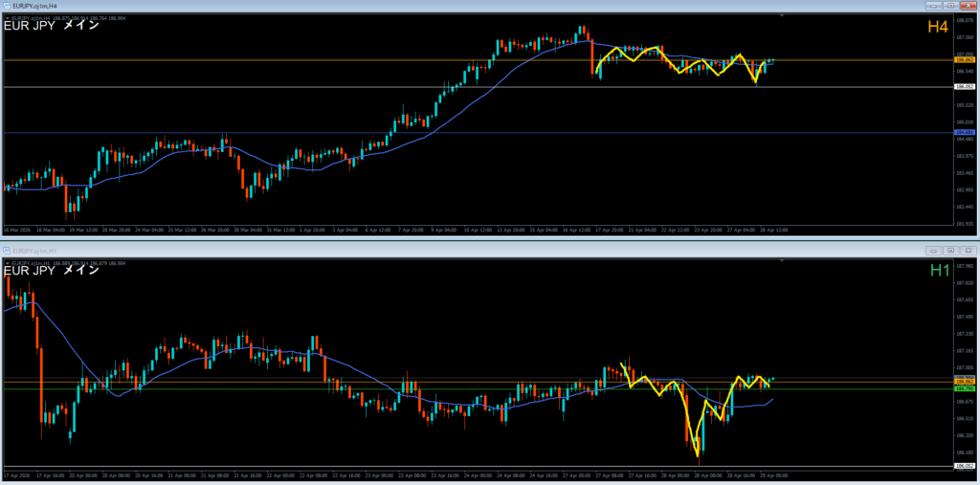Click the H1 chart window title icon
This screenshot has width=980, height=485.
pos(6,250)
